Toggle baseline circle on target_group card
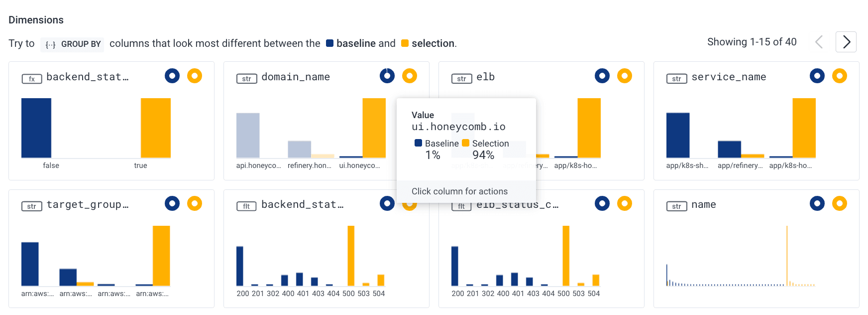The width and height of the screenshot is (868, 315). [172, 203]
